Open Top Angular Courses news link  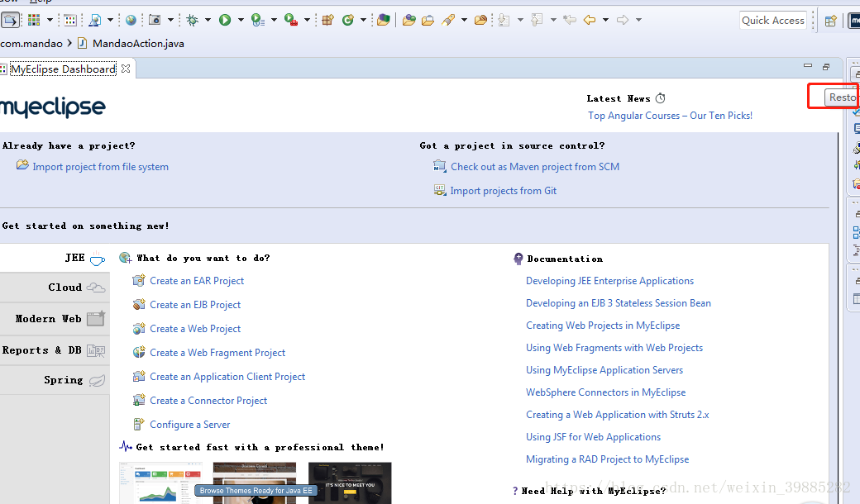[x=671, y=116]
